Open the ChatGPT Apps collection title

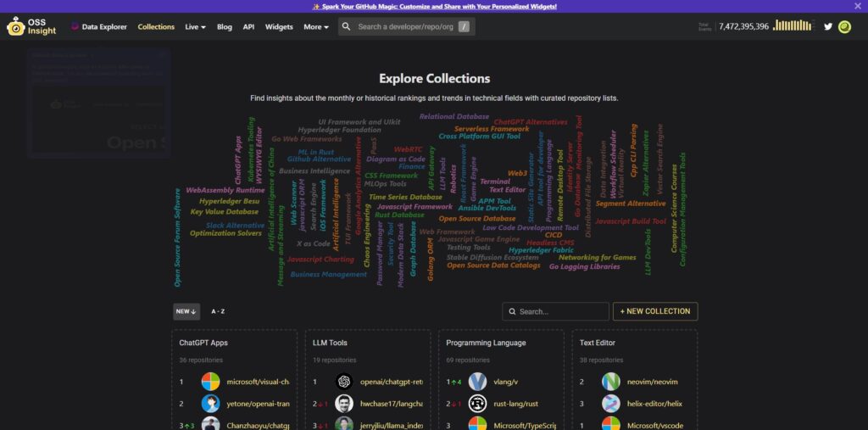pos(203,343)
